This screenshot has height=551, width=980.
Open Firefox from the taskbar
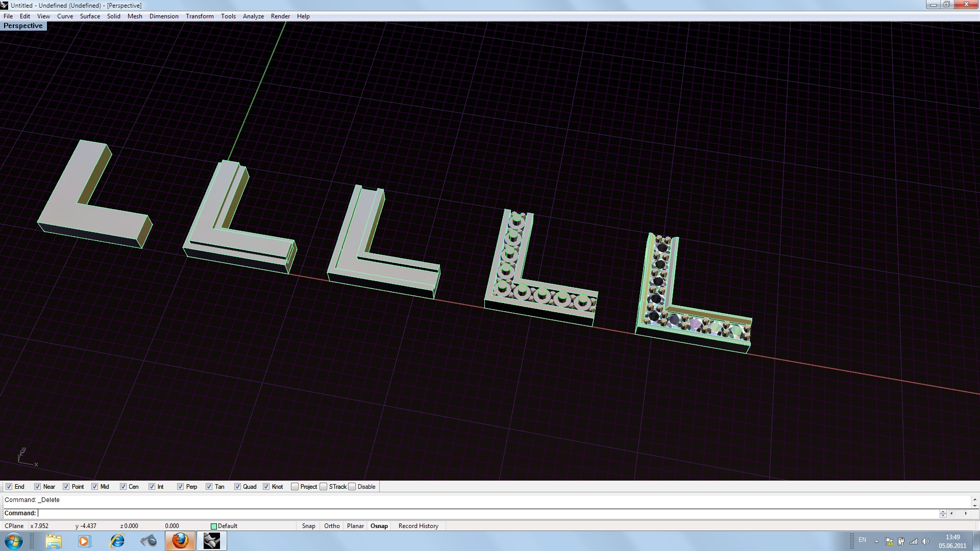click(x=180, y=541)
